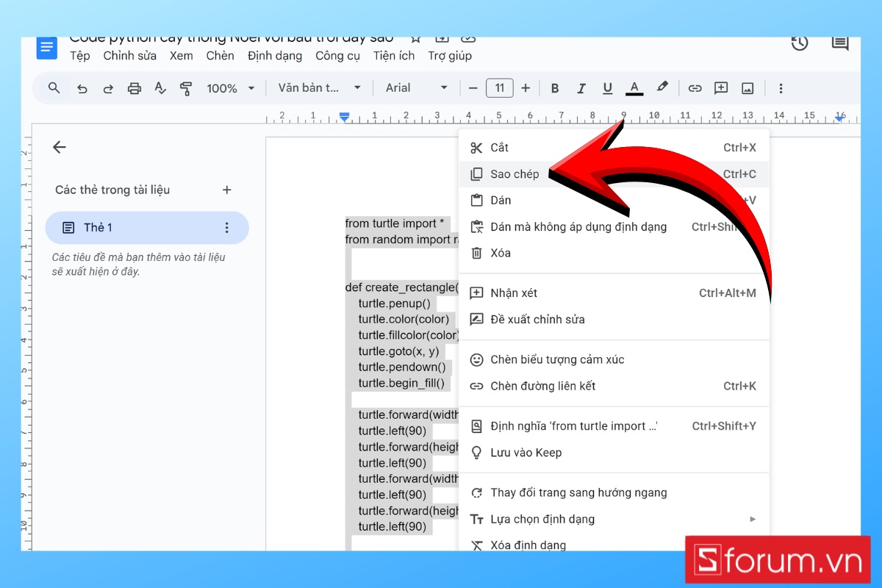Viewport: 882px width, 588px height.
Task: Insert an image via the toolbar icon
Action: pyautogui.click(x=747, y=87)
